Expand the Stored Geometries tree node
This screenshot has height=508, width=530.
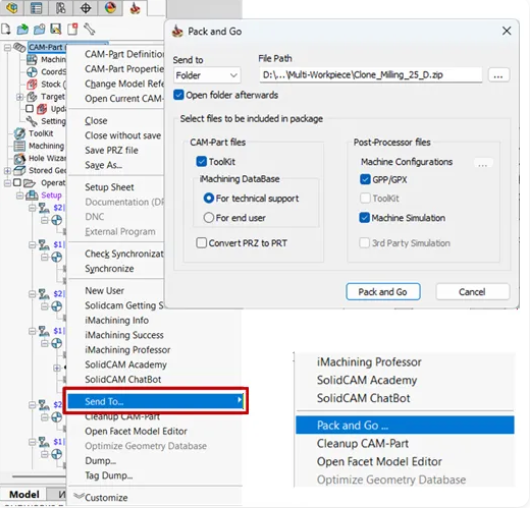tap(7, 171)
